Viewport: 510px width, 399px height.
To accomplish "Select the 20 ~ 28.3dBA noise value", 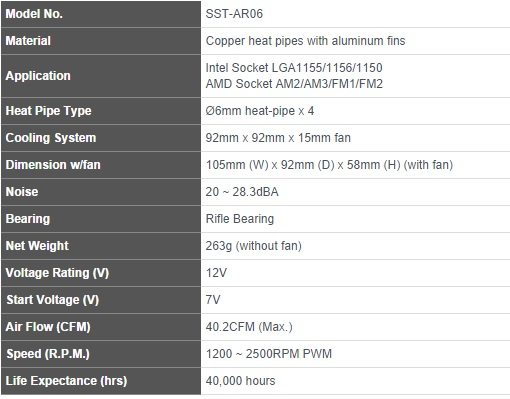I will pyautogui.click(x=242, y=192).
